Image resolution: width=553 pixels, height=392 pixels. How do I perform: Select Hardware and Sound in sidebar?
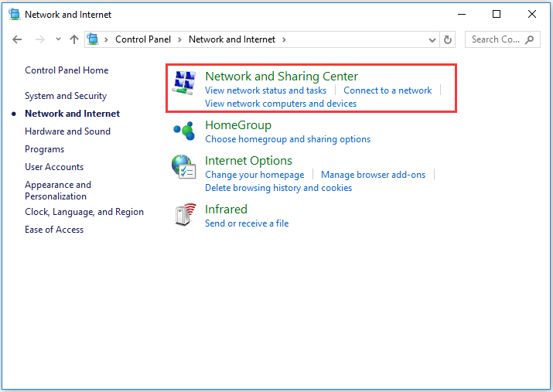[x=68, y=131]
